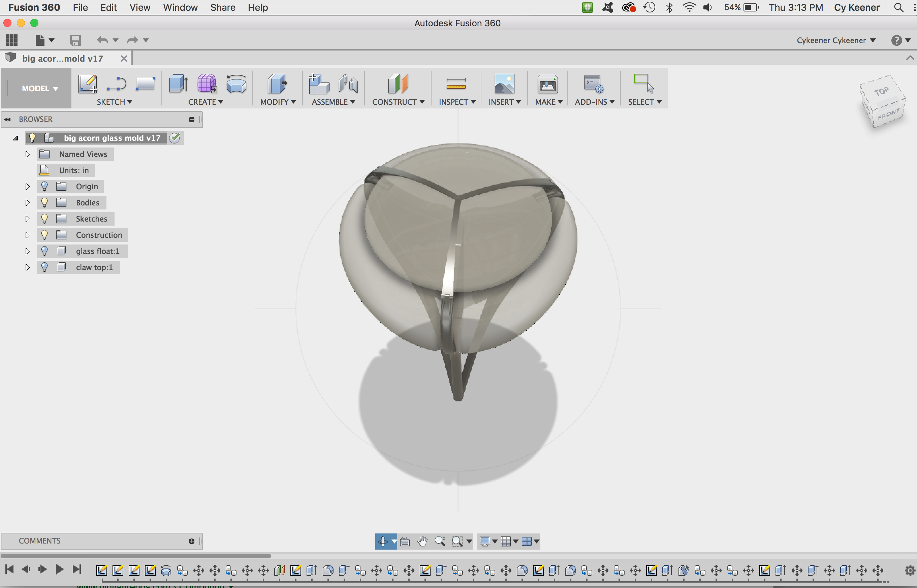917x588 pixels.
Task: Expand the Bodies folder
Action: (27, 202)
